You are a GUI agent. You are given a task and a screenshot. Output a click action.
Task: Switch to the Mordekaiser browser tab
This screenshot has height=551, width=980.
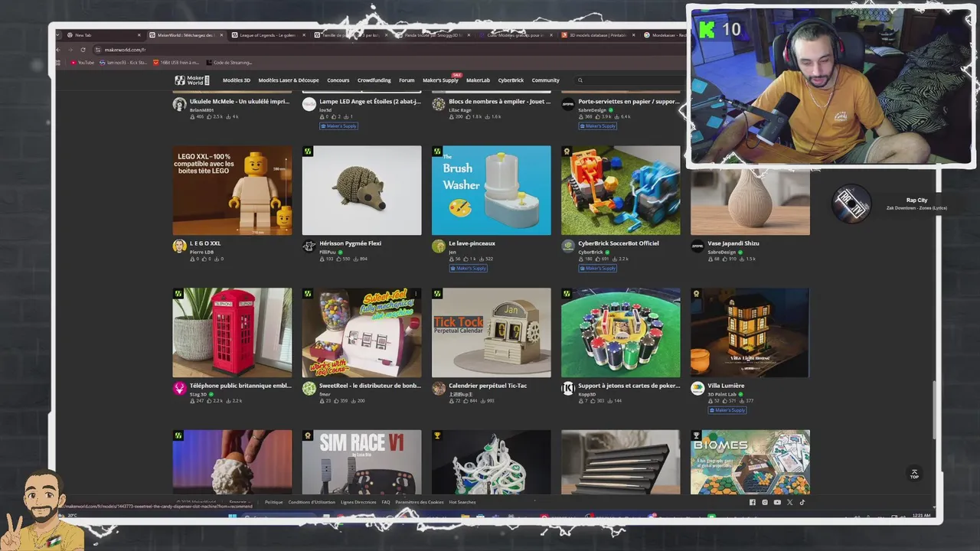coord(665,35)
